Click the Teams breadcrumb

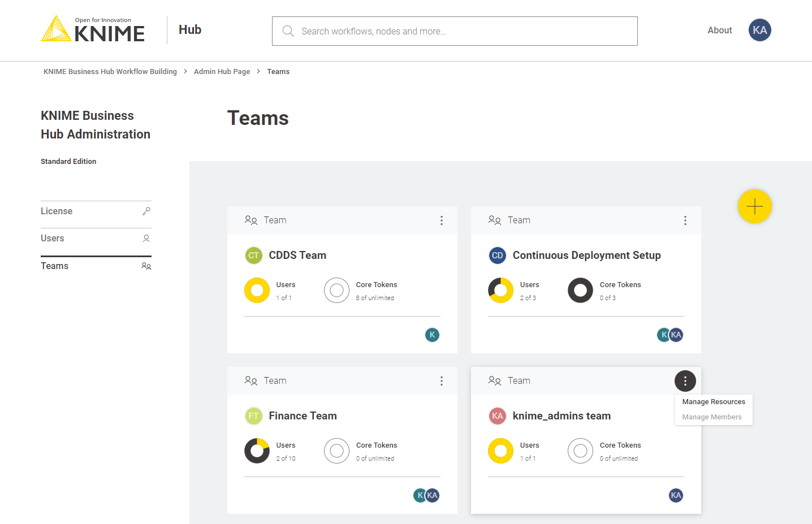[x=278, y=72]
